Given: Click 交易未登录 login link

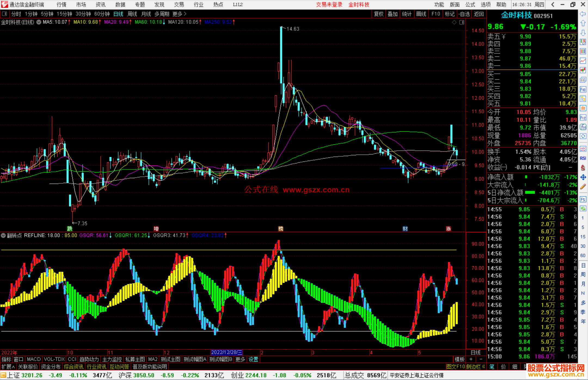Looking at the screenshot, I should point(329,5).
